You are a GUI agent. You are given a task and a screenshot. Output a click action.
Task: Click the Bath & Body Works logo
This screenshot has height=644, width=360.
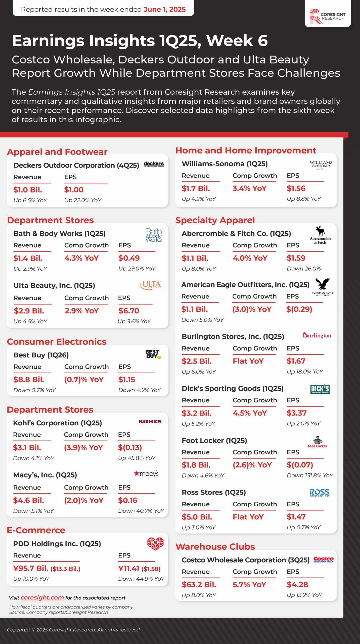(x=153, y=235)
